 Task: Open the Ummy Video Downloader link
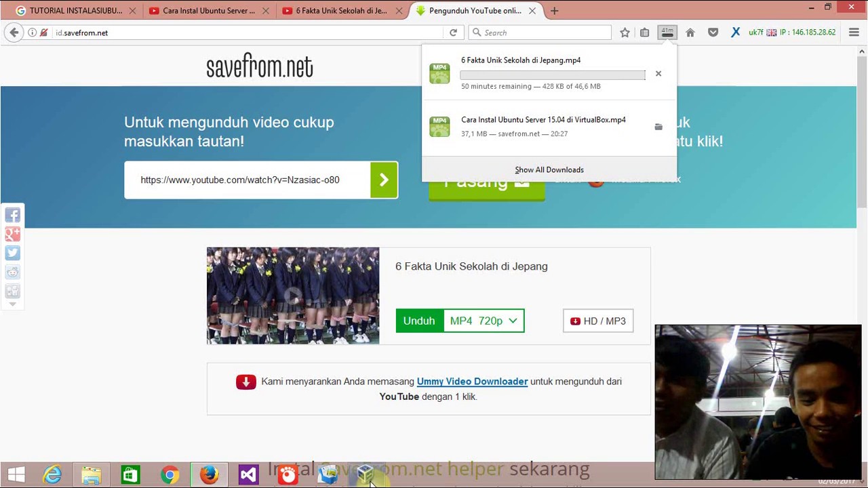pyautogui.click(x=472, y=381)
